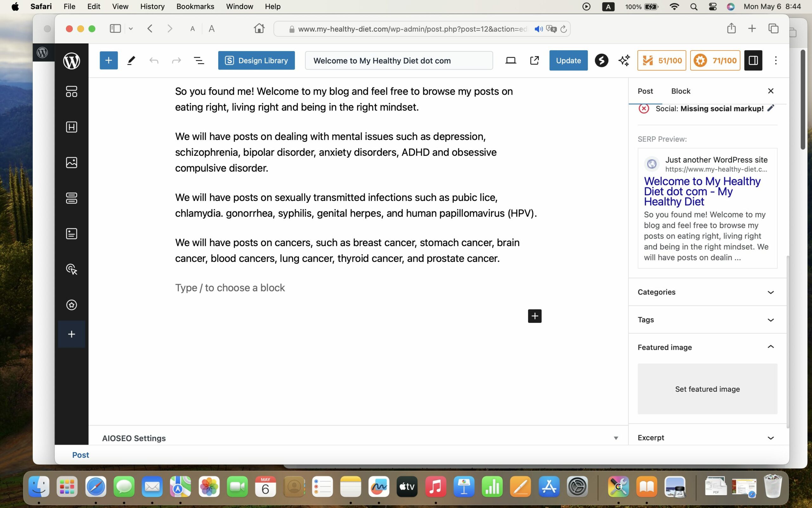Edit the missing social markup

pos(771,108)
